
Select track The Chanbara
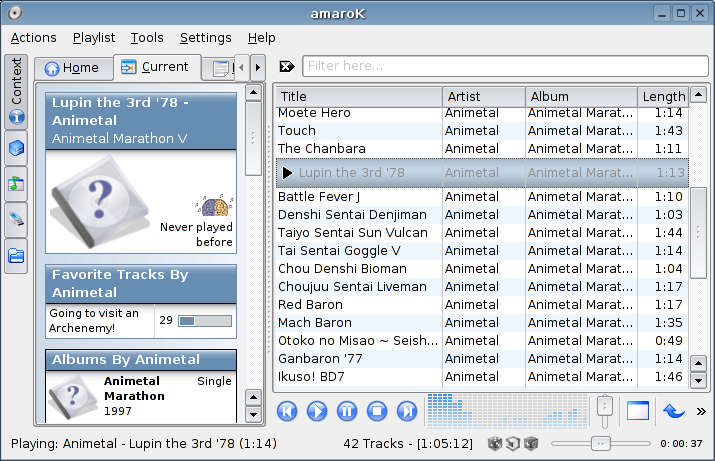tap(482, 149)
